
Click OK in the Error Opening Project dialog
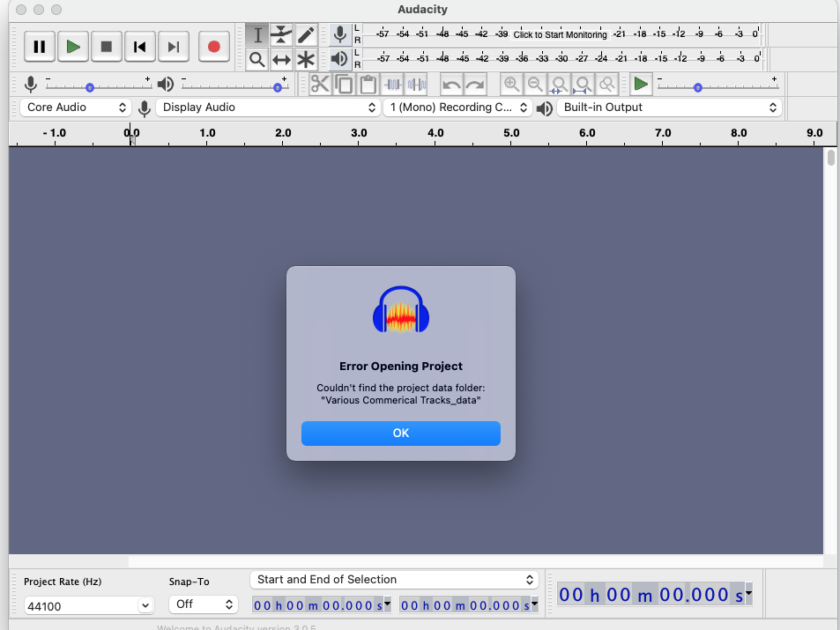[x=401, y=434]
